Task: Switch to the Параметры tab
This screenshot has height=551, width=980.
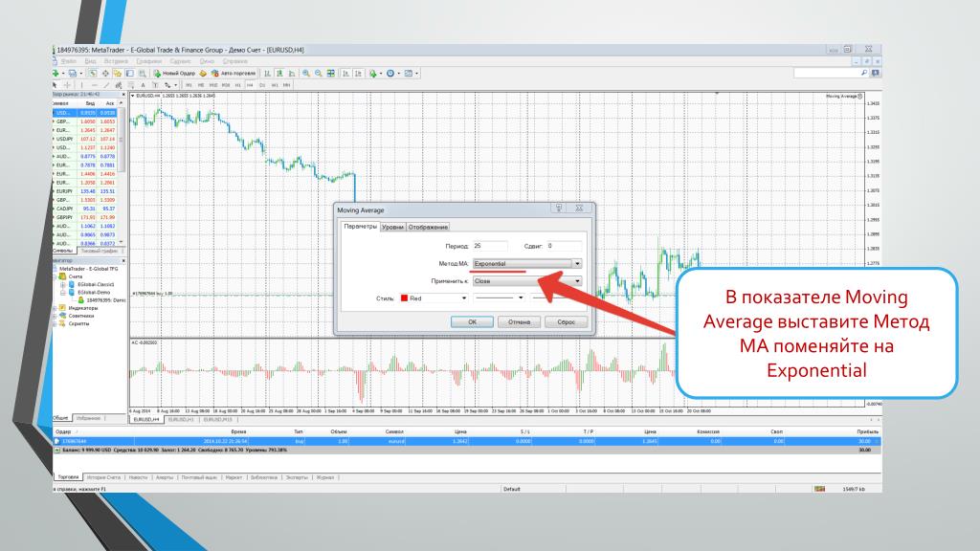Action: tap(361, 227)
